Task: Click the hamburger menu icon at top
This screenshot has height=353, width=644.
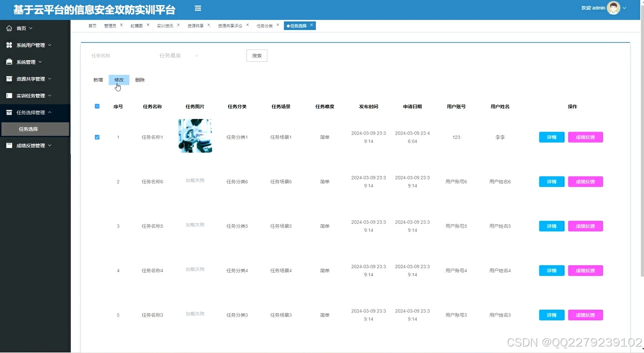Action: point(198,8)
